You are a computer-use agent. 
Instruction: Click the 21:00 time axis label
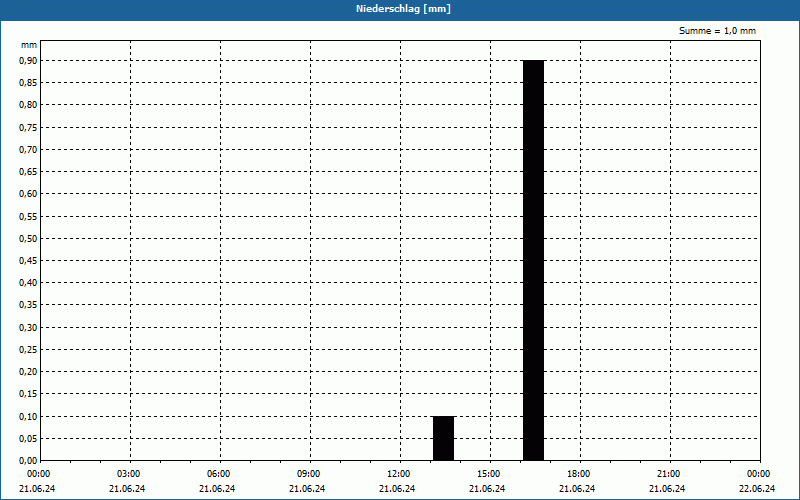click(x=668, y=474)
